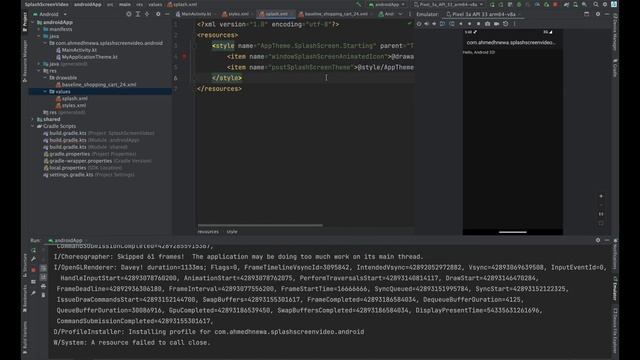Toggle Resource Manager tool window

tap(25, 61)
